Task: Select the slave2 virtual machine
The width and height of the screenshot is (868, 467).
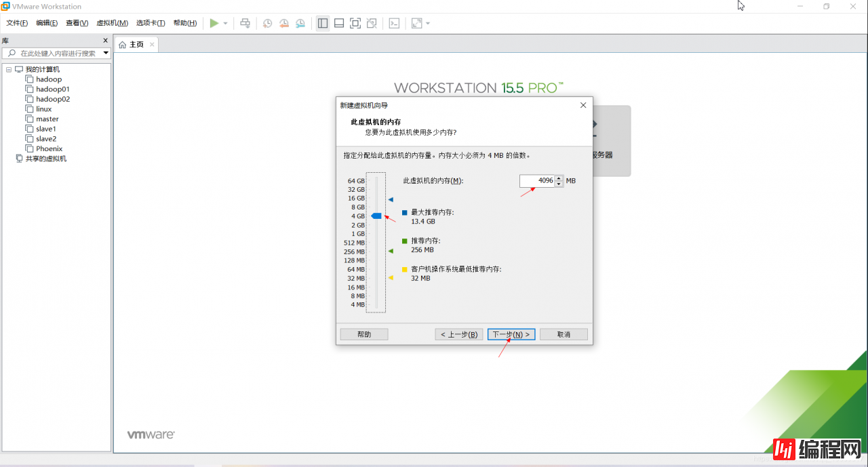Action: click(x=46, y=138)
